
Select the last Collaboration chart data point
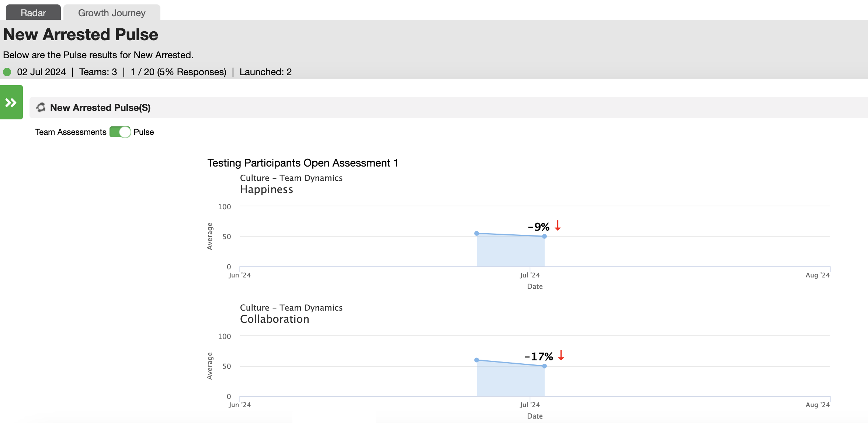pyautogui.click(x=544, y=366)
